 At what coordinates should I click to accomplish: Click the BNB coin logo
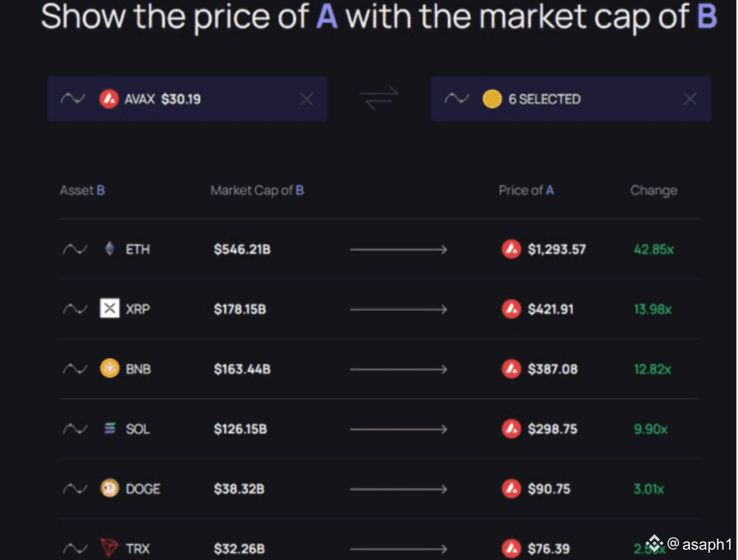tap(109, 369)
